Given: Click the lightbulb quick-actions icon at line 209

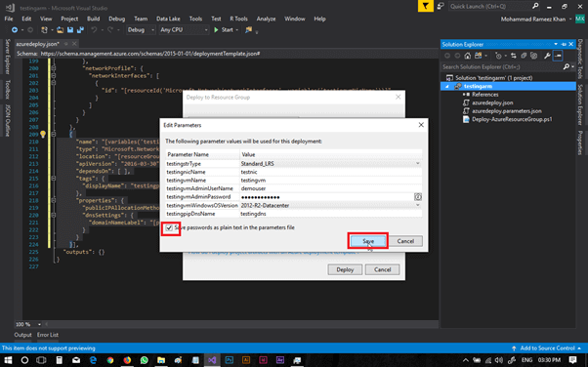Looking at the screenshot, I should click(x=43, y=134).
